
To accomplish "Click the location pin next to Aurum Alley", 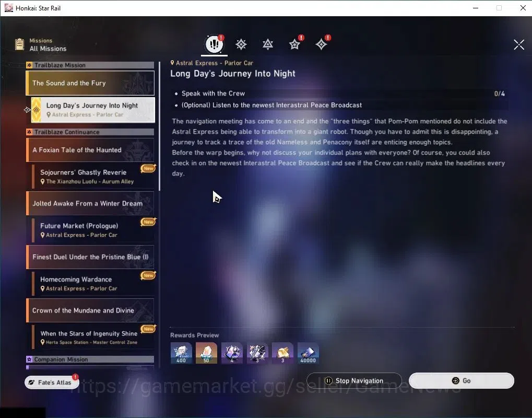I will click(42, 182).
